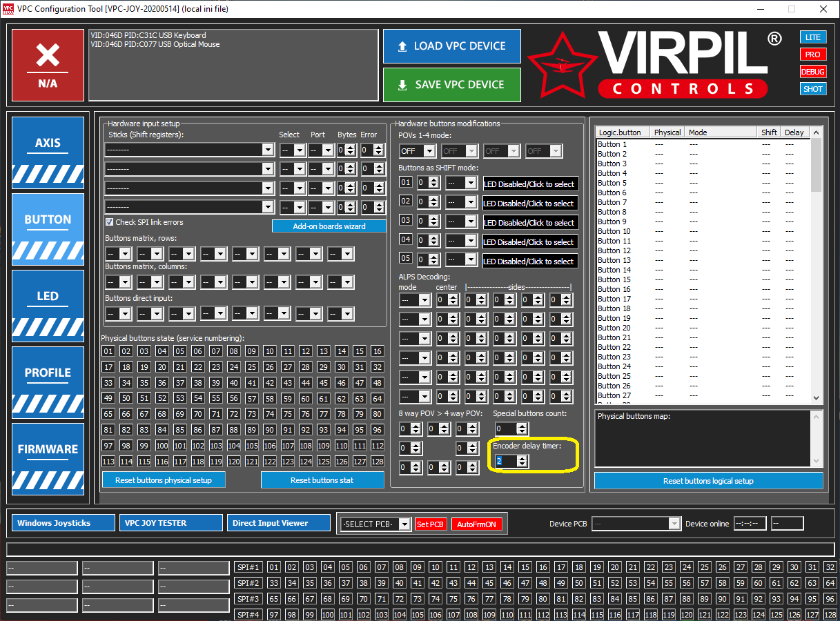
Task: Open first POVs 1-4 mode OFF dropdown
Action: pyautogui.click(x=417, y=151)
